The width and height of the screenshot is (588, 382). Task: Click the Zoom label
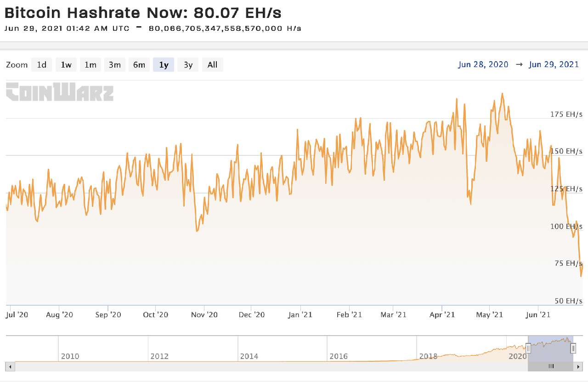tap(17, 65)
